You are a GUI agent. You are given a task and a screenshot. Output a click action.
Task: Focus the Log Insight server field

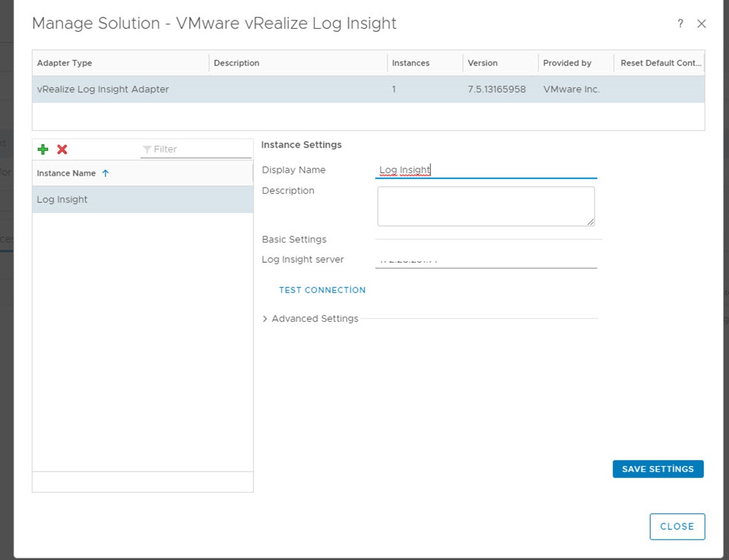(486, 260)
